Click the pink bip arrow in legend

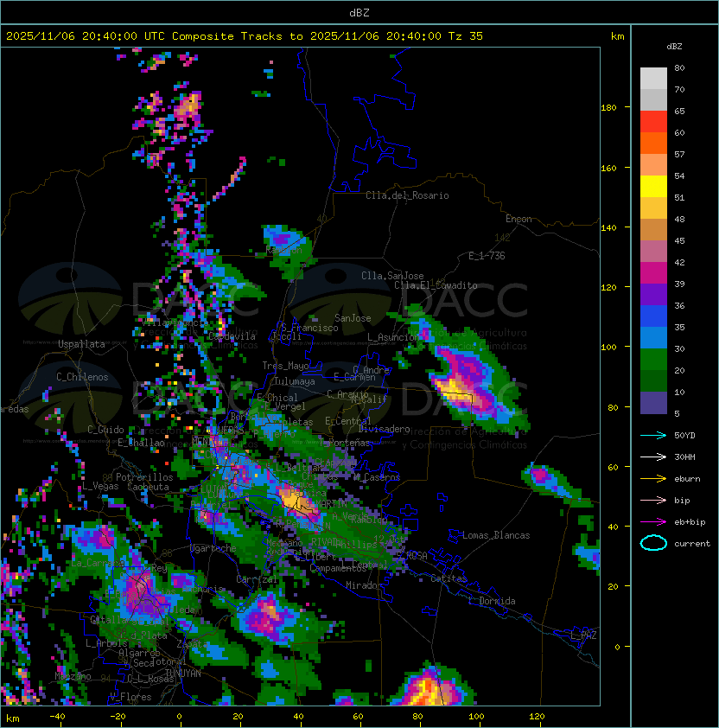[653, 501]
